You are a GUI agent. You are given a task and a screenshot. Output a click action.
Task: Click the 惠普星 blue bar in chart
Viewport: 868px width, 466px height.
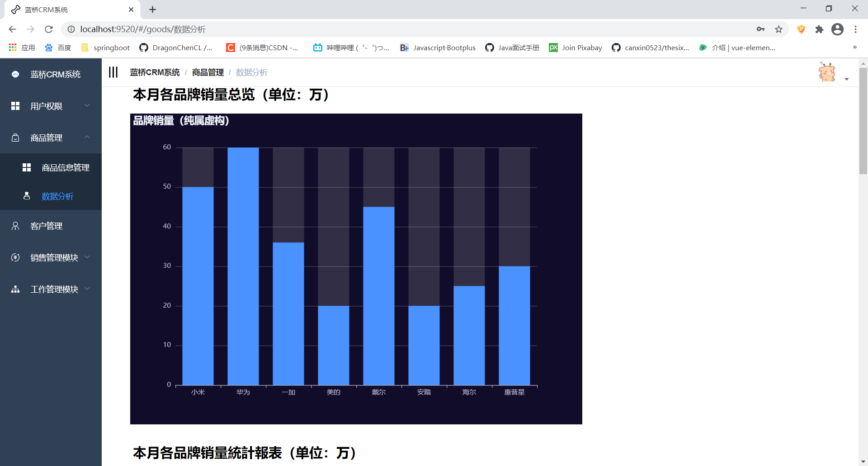(x=514, y=326)
